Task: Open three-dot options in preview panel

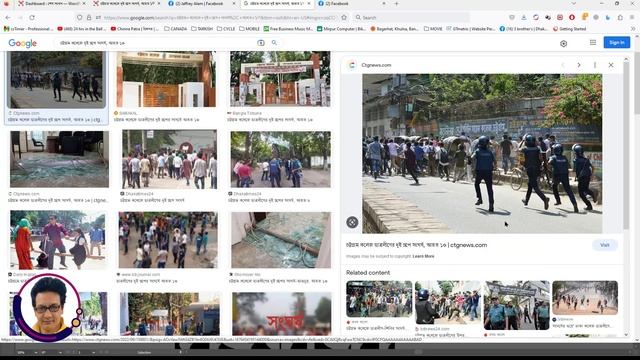Action: [x=595, y=65]
